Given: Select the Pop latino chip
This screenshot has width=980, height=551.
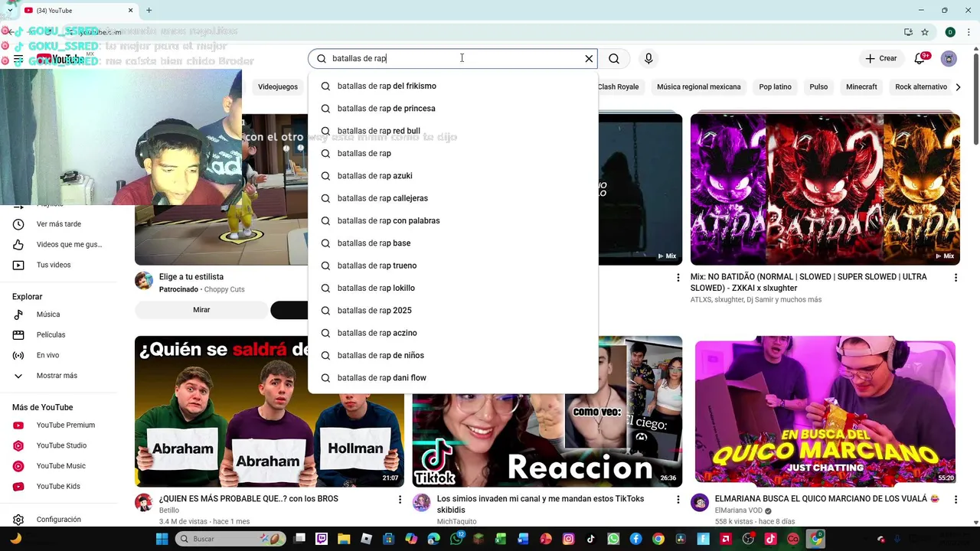Looking at the screenshot, I should point(775,87).
